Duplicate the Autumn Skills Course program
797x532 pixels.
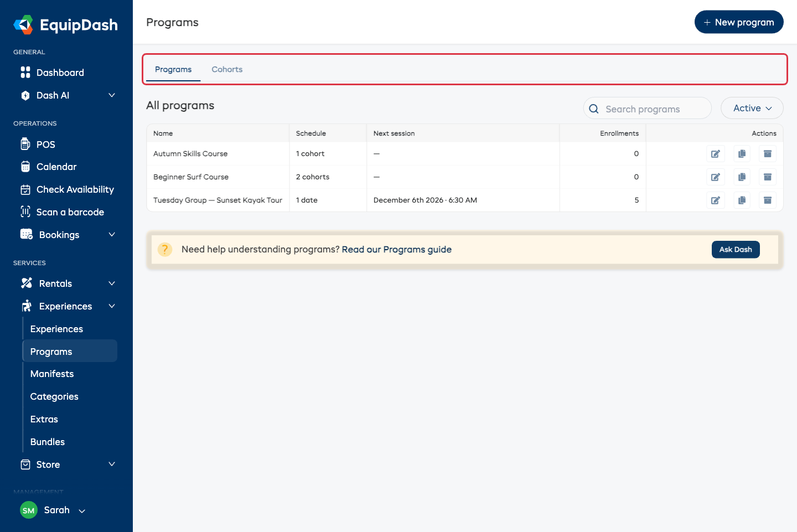coord(742,154)
